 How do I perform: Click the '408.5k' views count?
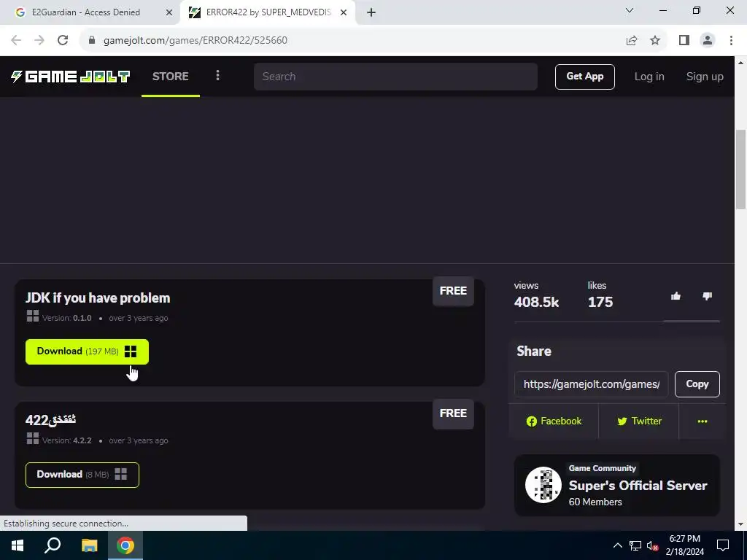[536, 303]
